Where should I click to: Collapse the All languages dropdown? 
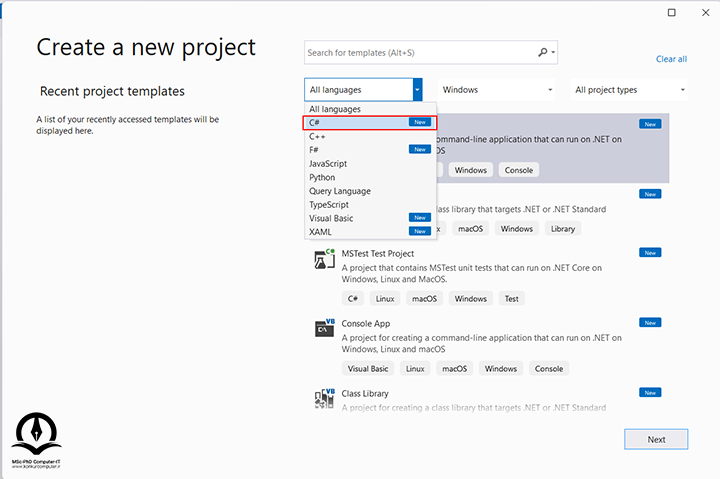(x=417, y=90)
